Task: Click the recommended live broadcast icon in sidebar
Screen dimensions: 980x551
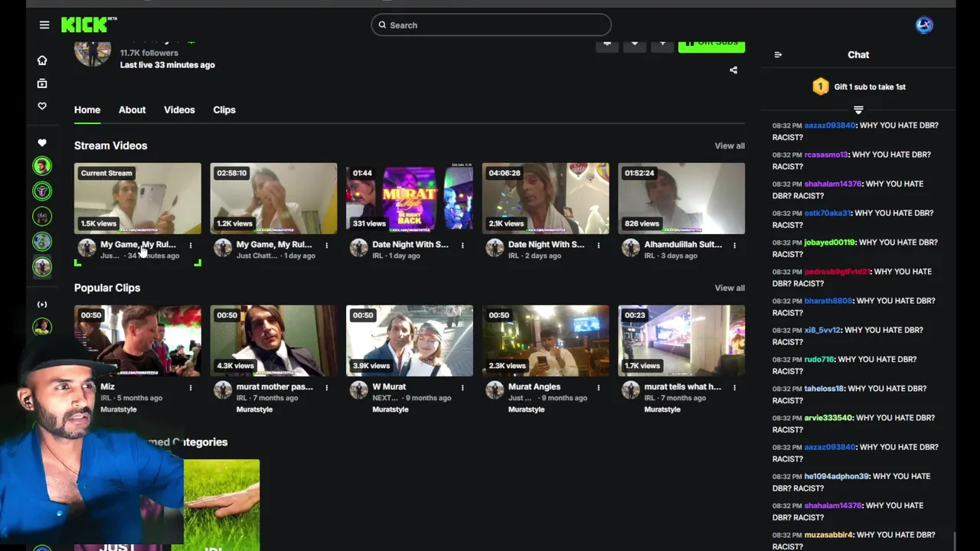Action: point(42,305)
